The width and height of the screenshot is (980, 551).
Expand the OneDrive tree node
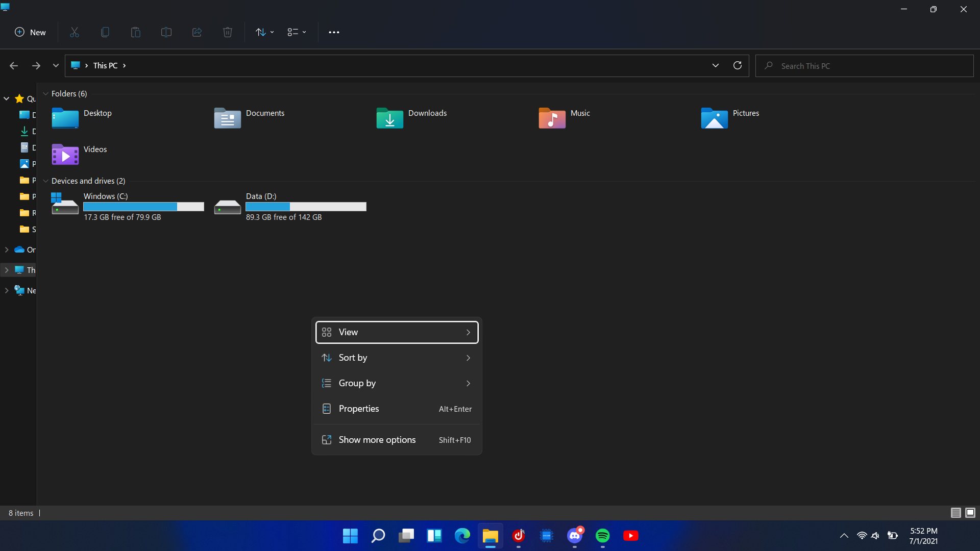click(x=6, y=249)
